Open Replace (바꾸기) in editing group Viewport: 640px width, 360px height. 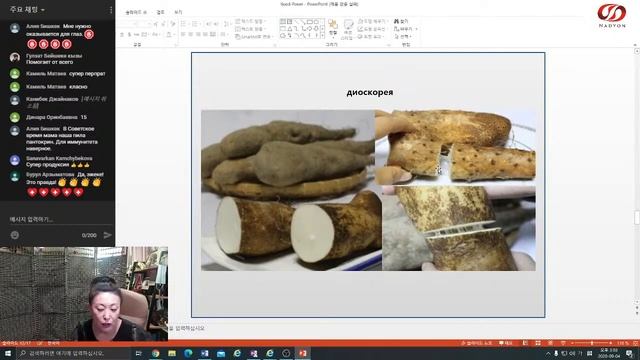coord(405,29)
